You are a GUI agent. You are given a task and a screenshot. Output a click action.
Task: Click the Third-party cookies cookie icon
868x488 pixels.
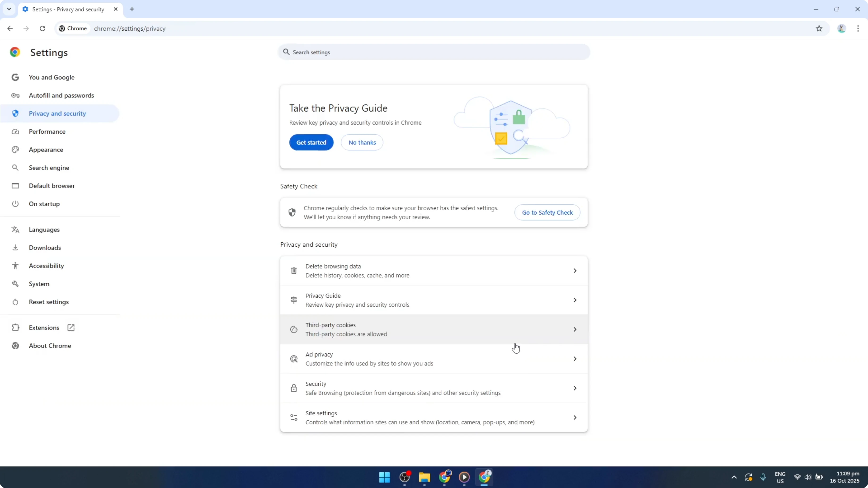click(x=293, y=329)
